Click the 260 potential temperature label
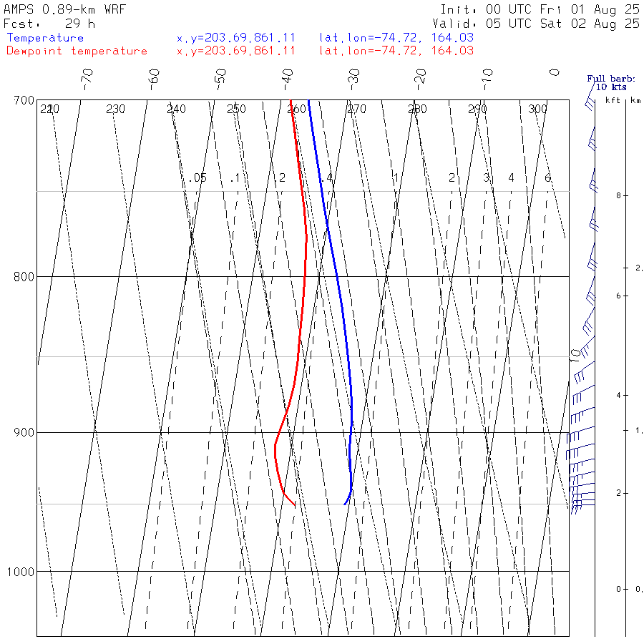This screenshot has height=644, width=644. pyautogui.click(x=296, y=109)
